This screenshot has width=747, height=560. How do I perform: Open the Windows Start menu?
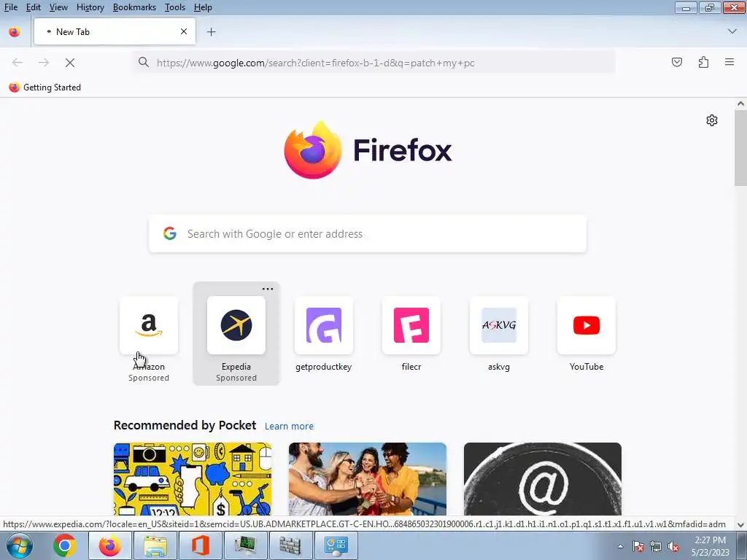point(19,545)
